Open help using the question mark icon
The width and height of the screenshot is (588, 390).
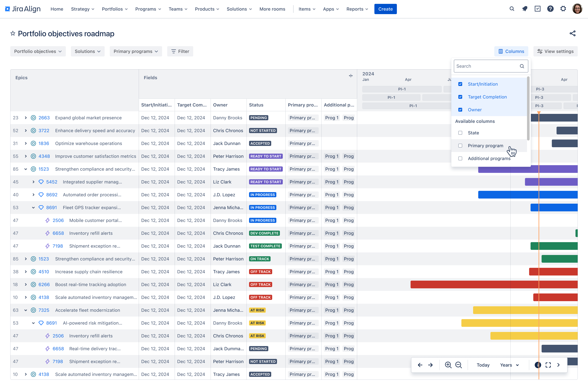tap(550, 9)
